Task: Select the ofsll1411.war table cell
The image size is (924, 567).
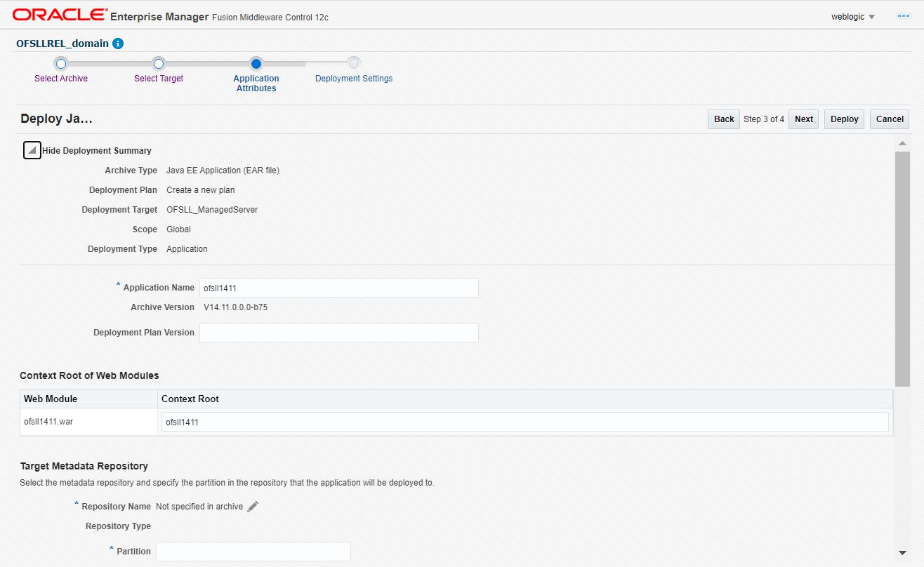Action: (88, 422)
